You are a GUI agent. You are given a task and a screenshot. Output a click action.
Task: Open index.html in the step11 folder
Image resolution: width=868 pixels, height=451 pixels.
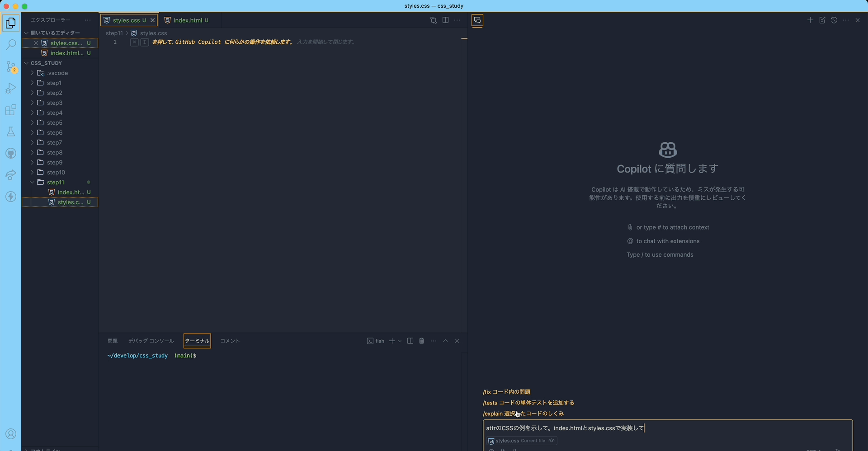(60, 193)
